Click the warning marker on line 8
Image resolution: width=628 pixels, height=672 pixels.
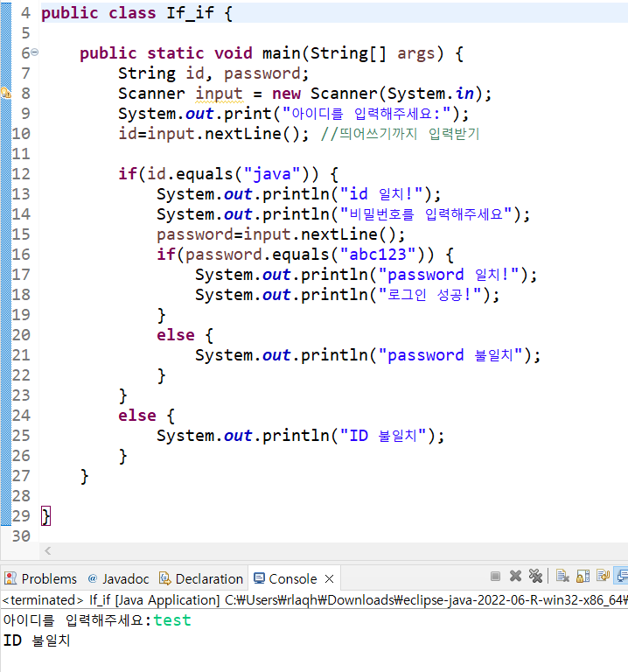point(6,93)
